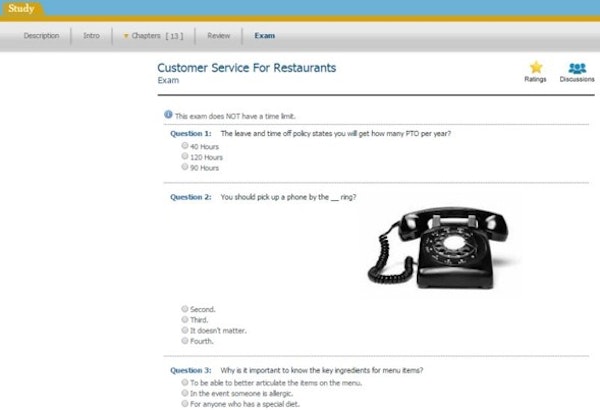This screenshot has width=600, height=410.
Task: Open the Discussions people icon
Action: (577, 69)
